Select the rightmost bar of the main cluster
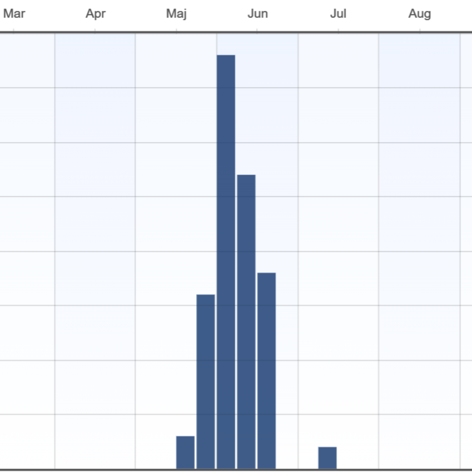 266,370
